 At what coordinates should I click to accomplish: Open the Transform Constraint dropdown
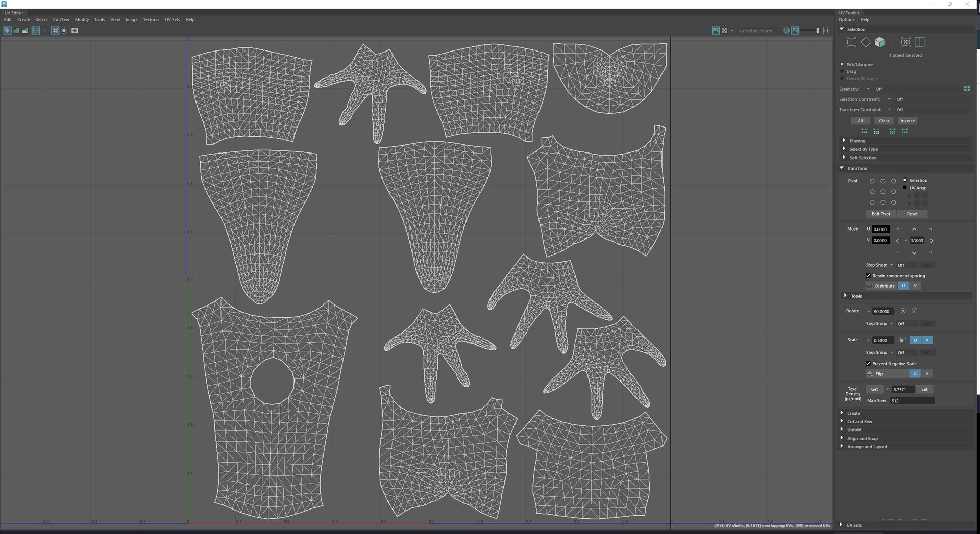(x=889, y=110)
